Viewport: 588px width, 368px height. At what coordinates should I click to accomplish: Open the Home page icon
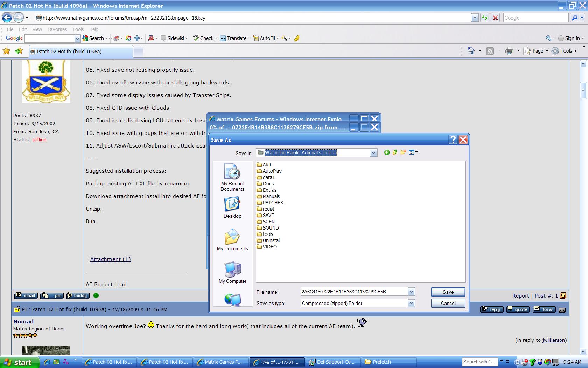471,51
